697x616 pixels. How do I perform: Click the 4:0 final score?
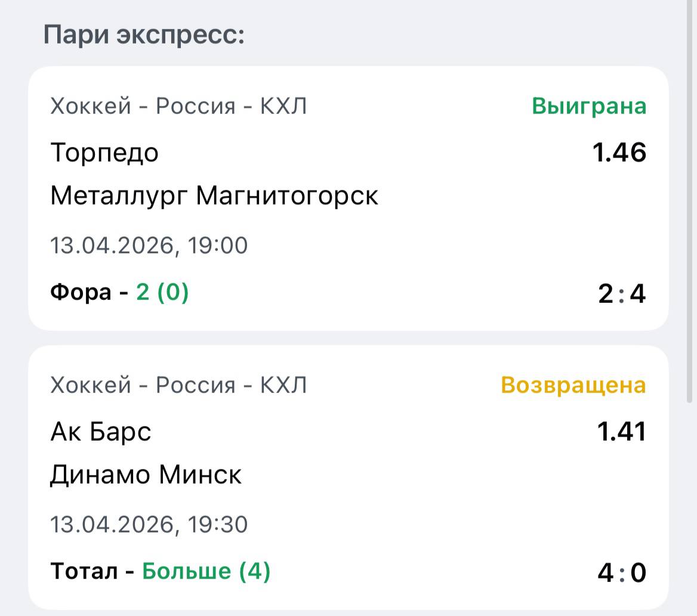622,573
